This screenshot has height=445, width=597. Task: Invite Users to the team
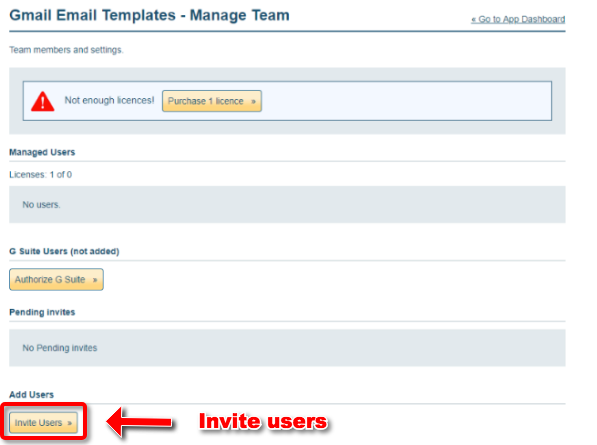pos(43,423)
